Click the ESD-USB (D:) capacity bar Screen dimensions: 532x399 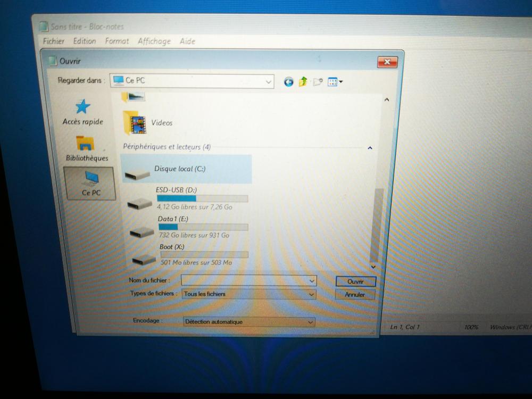[203, 198]
